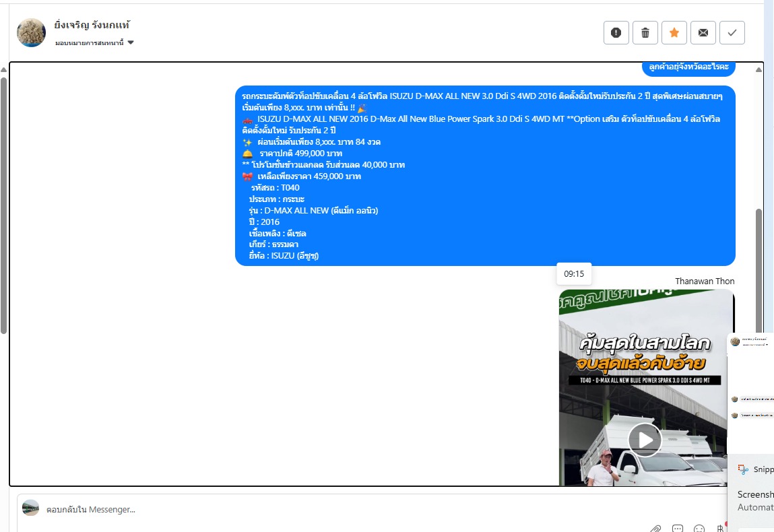Open assign conversation dropdown under contact name

(94, 43)
